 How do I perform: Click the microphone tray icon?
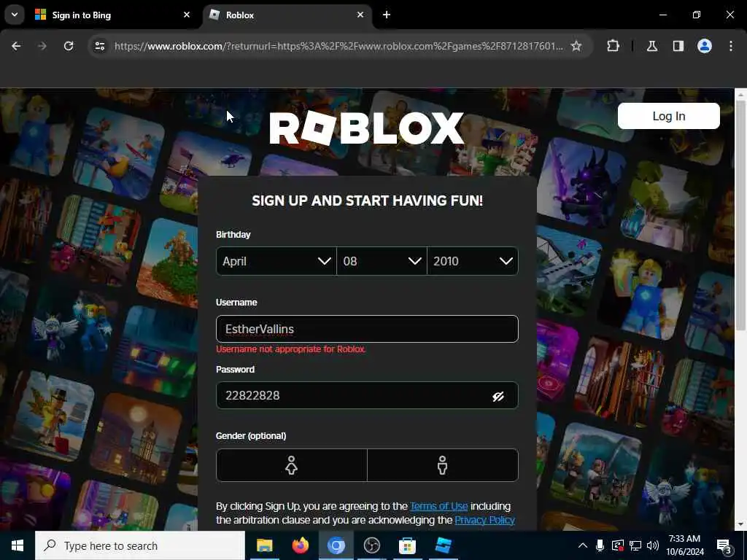coord(600,545)
